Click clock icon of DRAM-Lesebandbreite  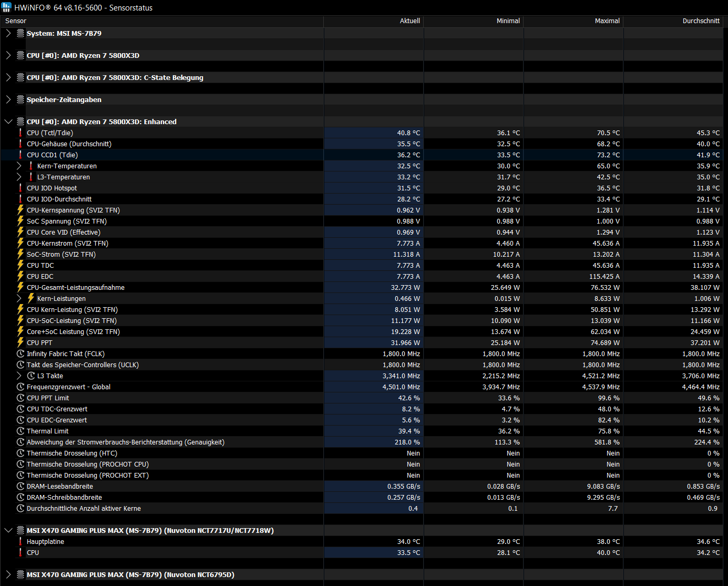20,486
